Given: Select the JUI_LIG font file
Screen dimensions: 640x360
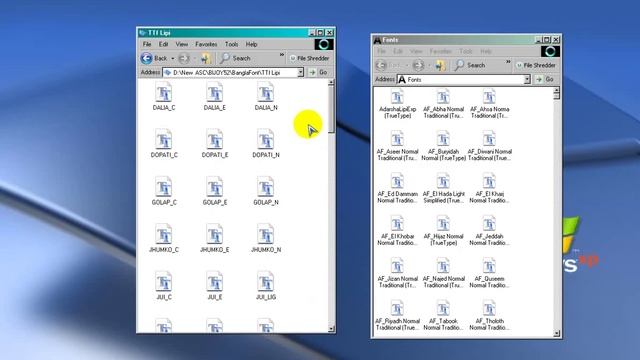Looking at the screenshot, I should pos(266,286).
